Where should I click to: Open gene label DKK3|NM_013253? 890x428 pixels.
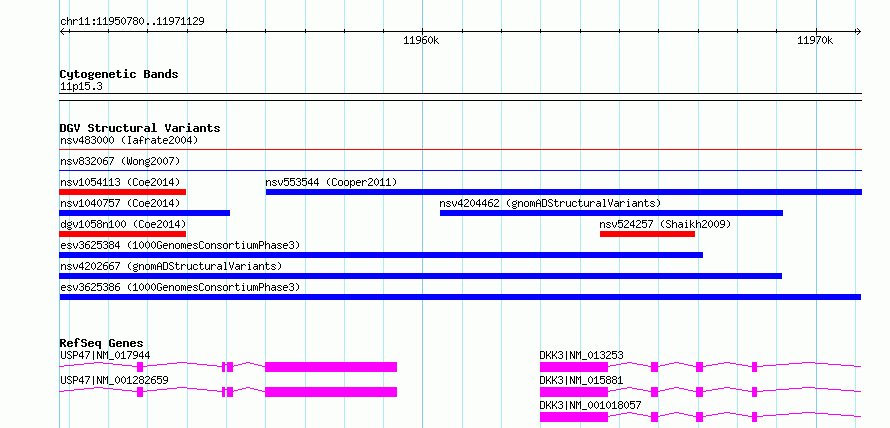pyautogui.click(x=581, y=355)
